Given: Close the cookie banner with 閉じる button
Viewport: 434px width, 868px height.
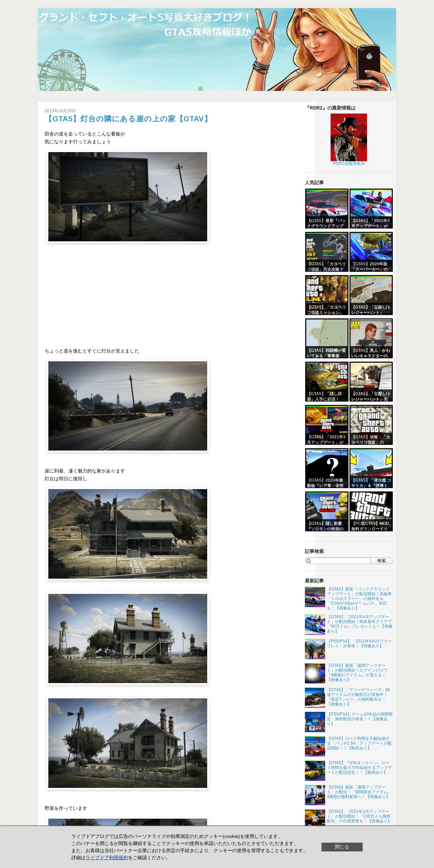Looking at the screenshot, I should (x=342, y=847).
